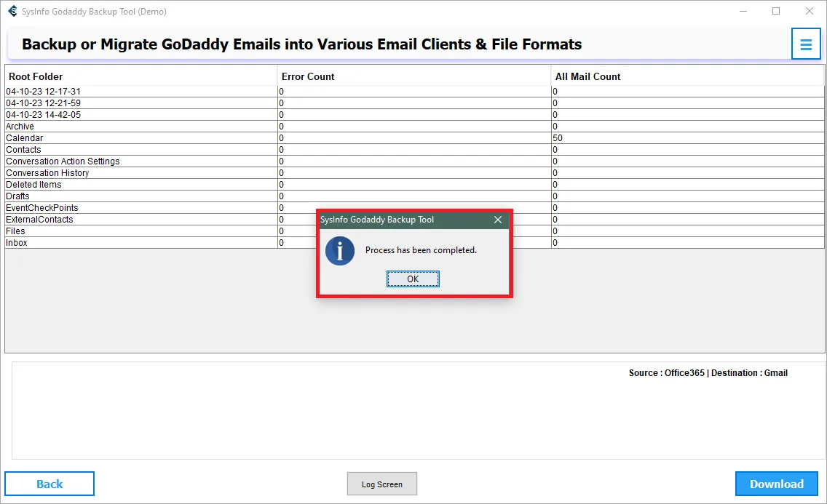Click the dialog title SysInfo Godaddy Backup Tool
This screenshot has width=827, height=504.
[377, 220]
